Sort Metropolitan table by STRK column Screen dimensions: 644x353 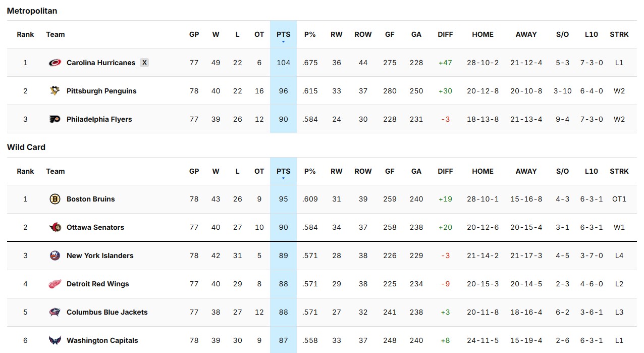point(619,34)
